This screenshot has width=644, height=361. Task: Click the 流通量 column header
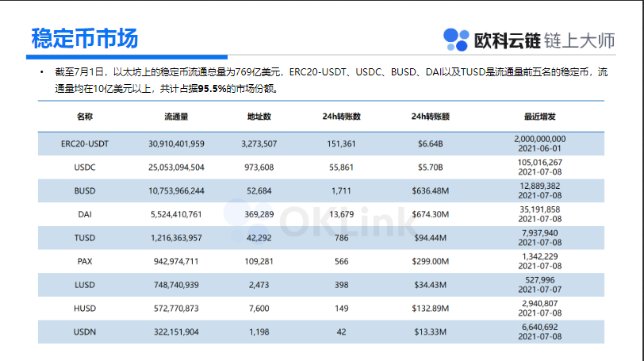pos(176,117)
